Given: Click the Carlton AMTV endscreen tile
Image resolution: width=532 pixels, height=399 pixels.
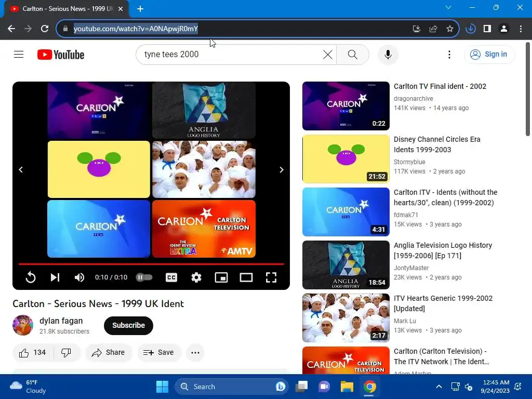Looking at the screenshot, I should (204, 229).
